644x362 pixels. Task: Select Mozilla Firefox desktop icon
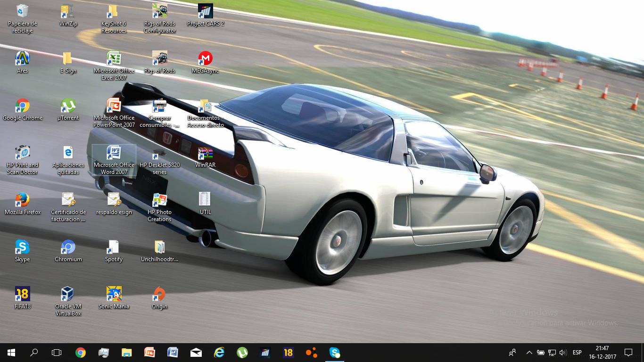click(22, 203)
